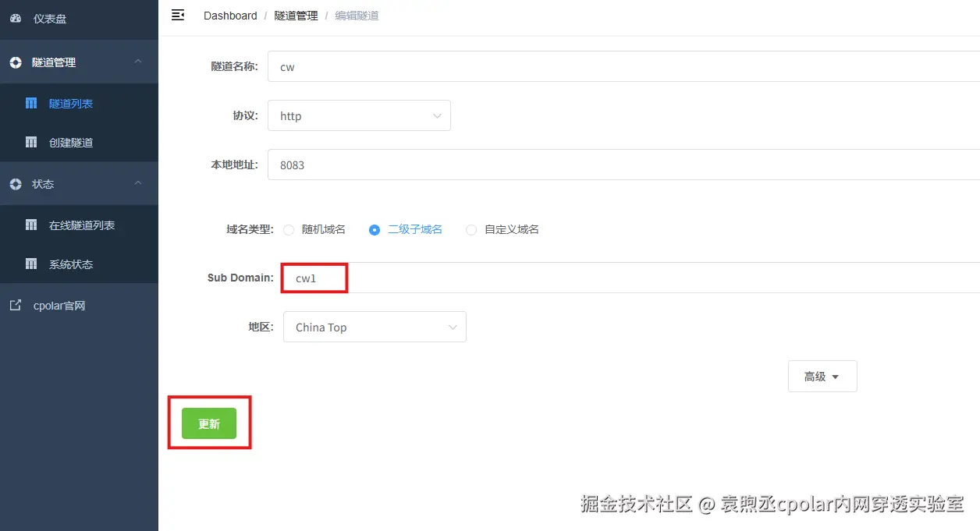Click the 域名类型 field label
The width and height of the screenshot is (980, 531).
250,229
